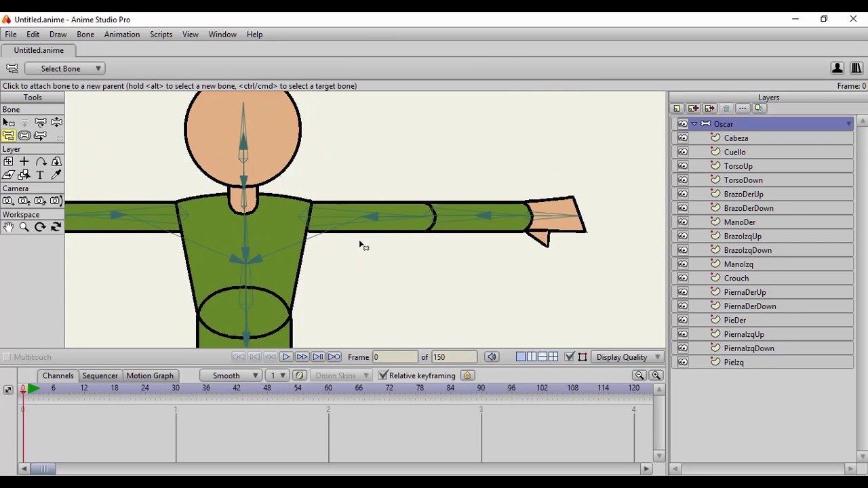The height and width of the screenshot is (488, 868).
Task: Select the Follow Path layer tool
Action: tap(41, 161)
